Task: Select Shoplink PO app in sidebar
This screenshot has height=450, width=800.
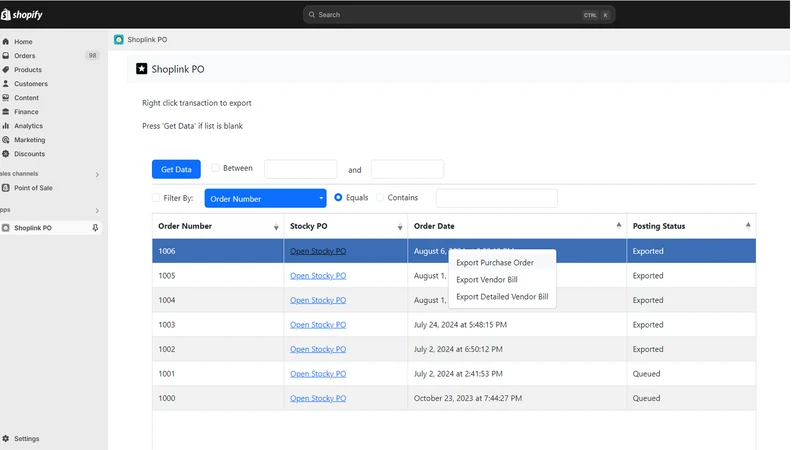Action: (33, 228)
